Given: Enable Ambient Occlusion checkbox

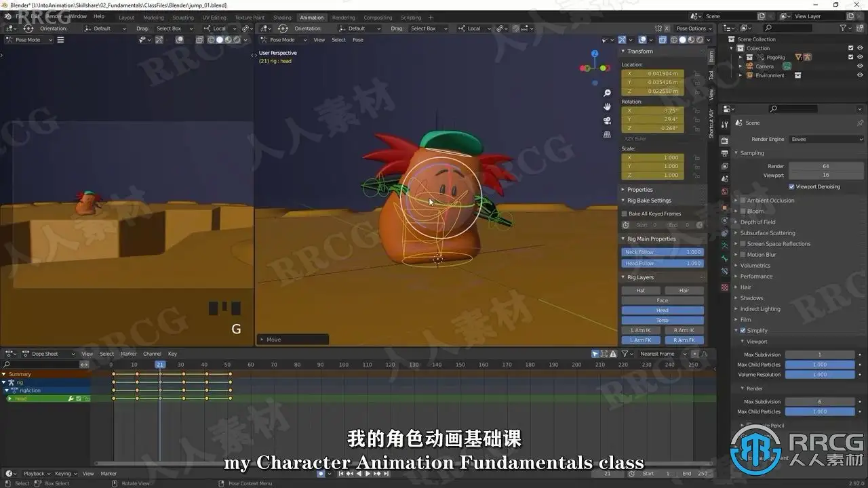Looking at the screenshot, I should 743,201.
